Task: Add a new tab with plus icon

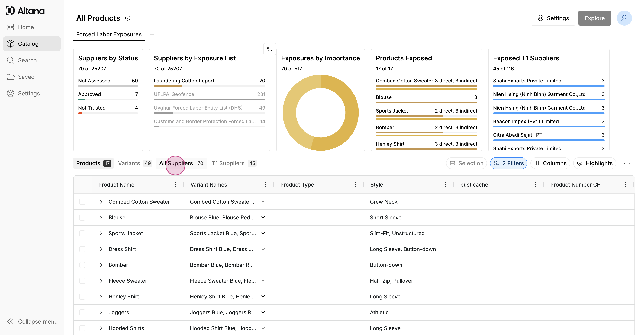Action: (152, 35)
